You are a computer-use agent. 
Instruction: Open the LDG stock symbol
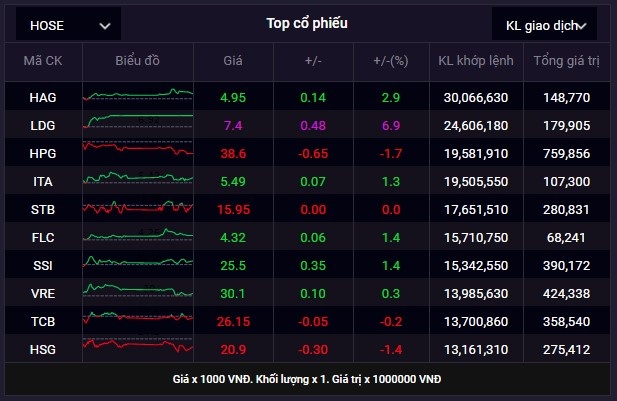[x=43, y=125]
